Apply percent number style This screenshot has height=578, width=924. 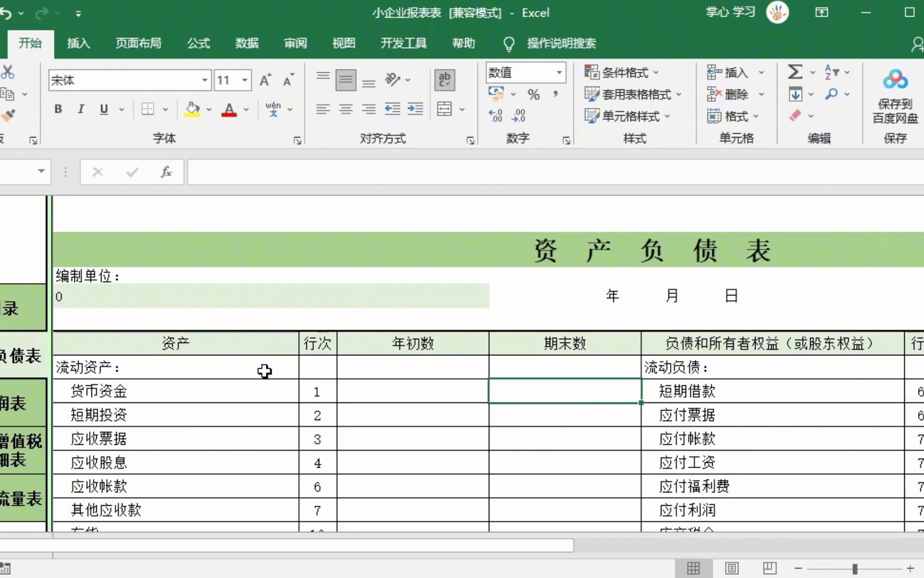533,94
